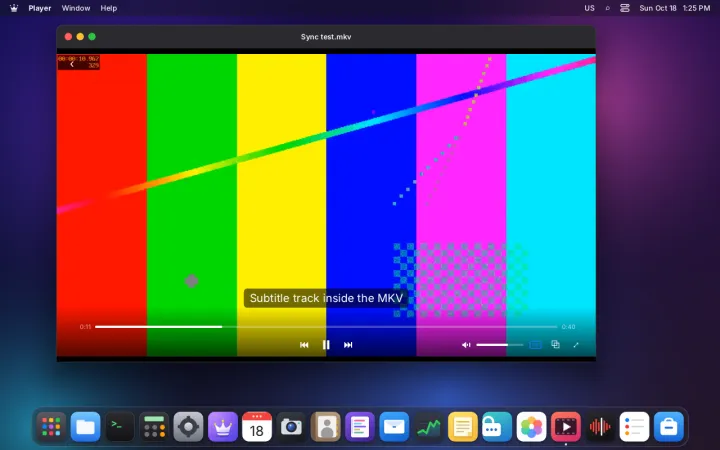Open the green chart stocks app
This screenshot has width=720, height=450.
click(428, 427)
